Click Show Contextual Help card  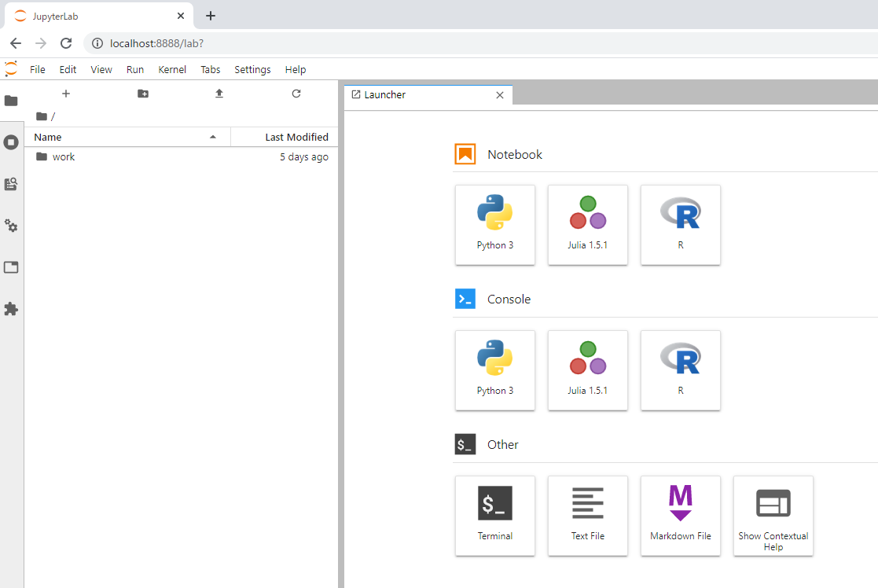[x=773, y=516]
